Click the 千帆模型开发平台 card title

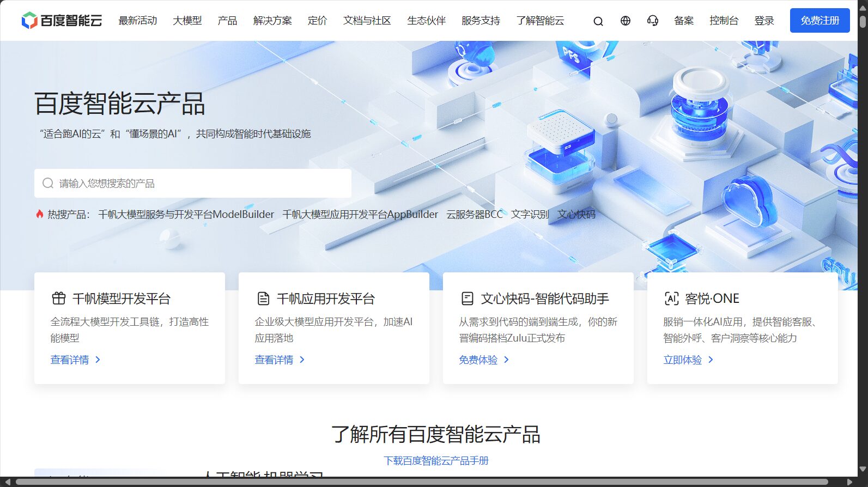pyautogui.click(x=122, y=299)
